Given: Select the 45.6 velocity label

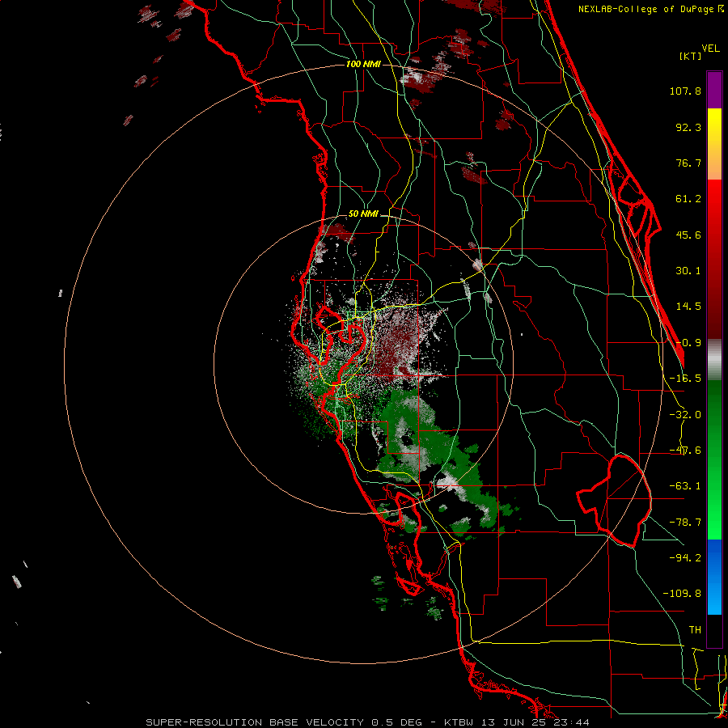Looking at the screenshot, I should point(688,235).
